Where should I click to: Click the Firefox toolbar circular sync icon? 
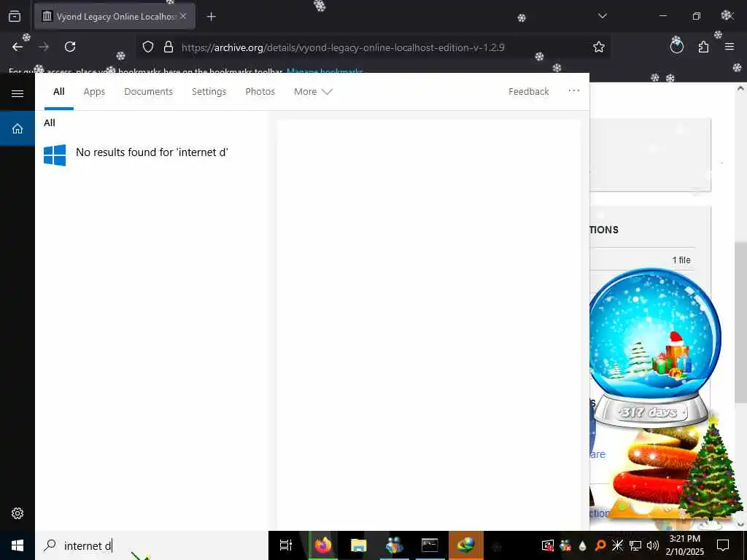(676, 47)
